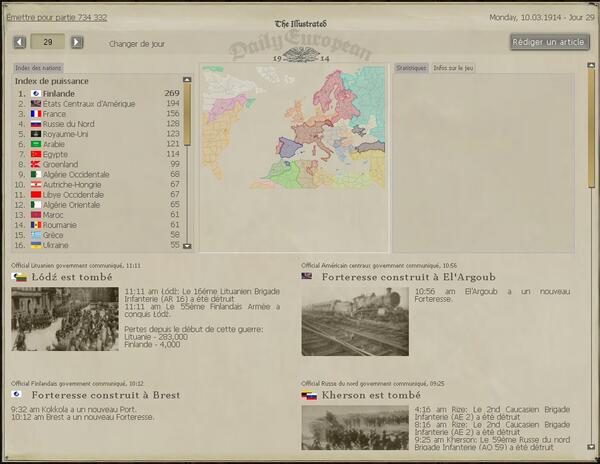
Task: Select Egypte nation name
Action: tap(55, 154)
